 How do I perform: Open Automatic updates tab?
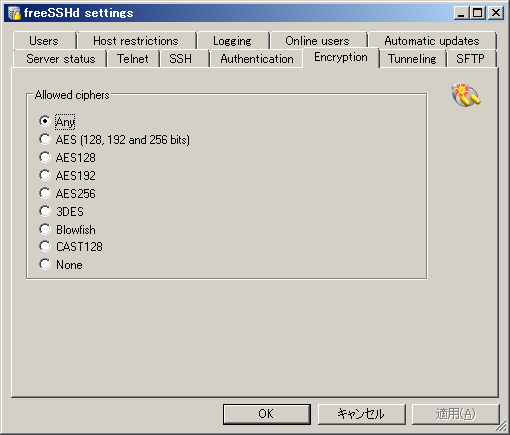pyautogui.click(x=432, y=41)
